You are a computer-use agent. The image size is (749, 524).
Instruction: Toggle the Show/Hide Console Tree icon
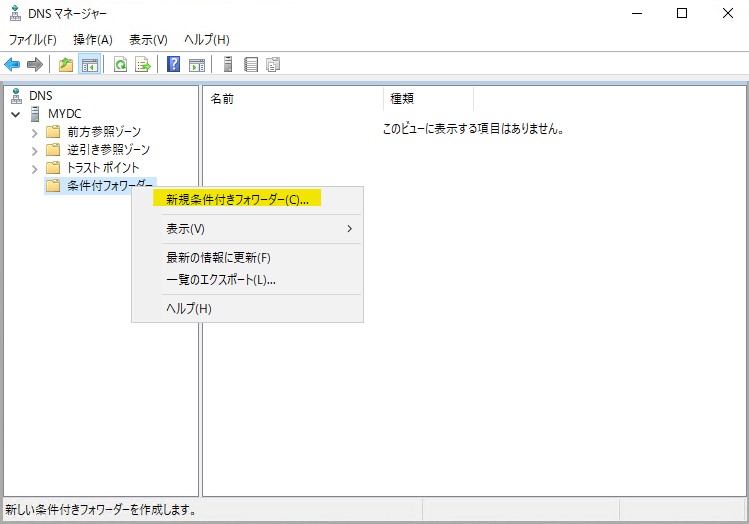pyautogui.click(x=88, y=64)
